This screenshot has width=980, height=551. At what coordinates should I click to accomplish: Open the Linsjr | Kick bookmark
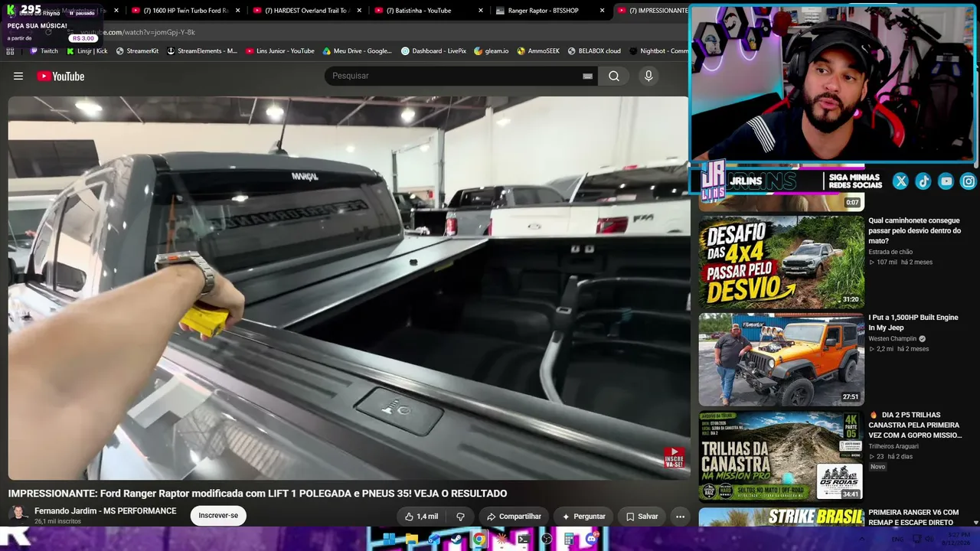[87, 51]
